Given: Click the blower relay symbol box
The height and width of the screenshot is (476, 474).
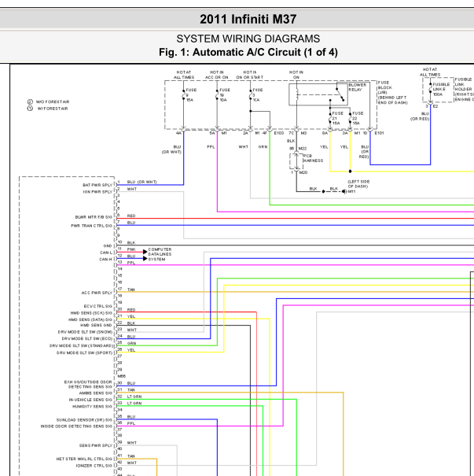Looking at the screenshot, I should [x=318, y=94].
